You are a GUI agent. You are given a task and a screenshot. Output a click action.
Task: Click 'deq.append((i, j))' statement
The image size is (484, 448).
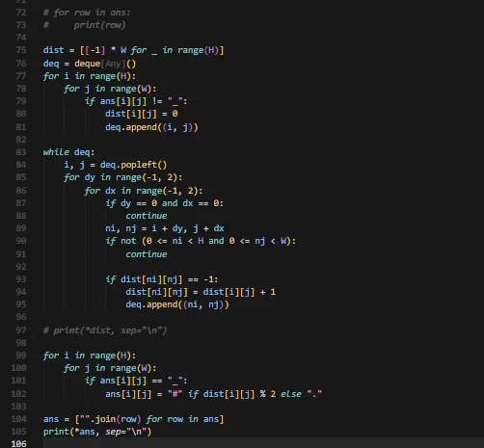tap(151, 127)
